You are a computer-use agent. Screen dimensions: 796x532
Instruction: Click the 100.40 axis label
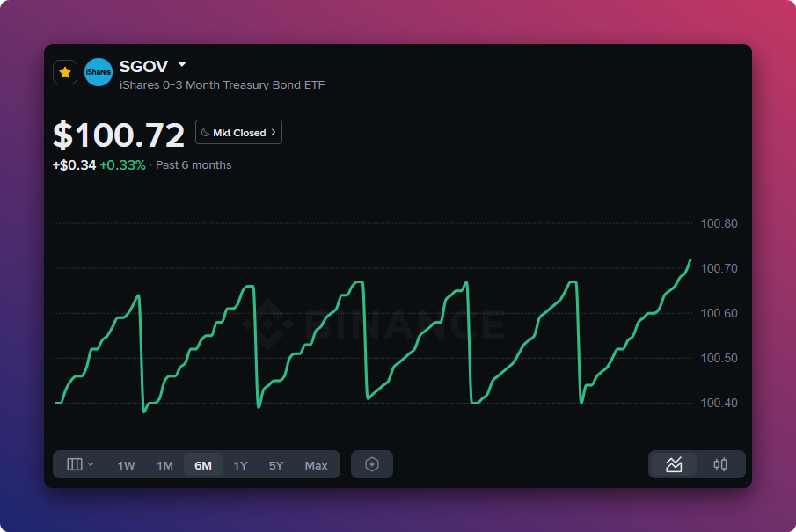pos(719,403)
